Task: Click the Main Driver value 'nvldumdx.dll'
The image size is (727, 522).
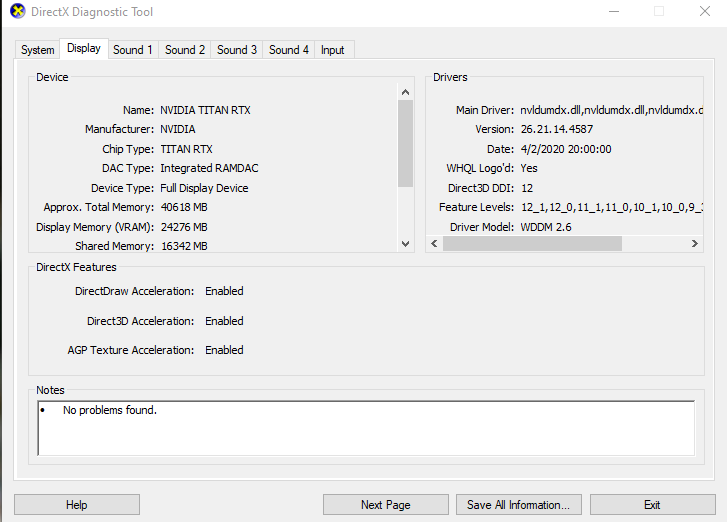Action: (x=612, y=110)
